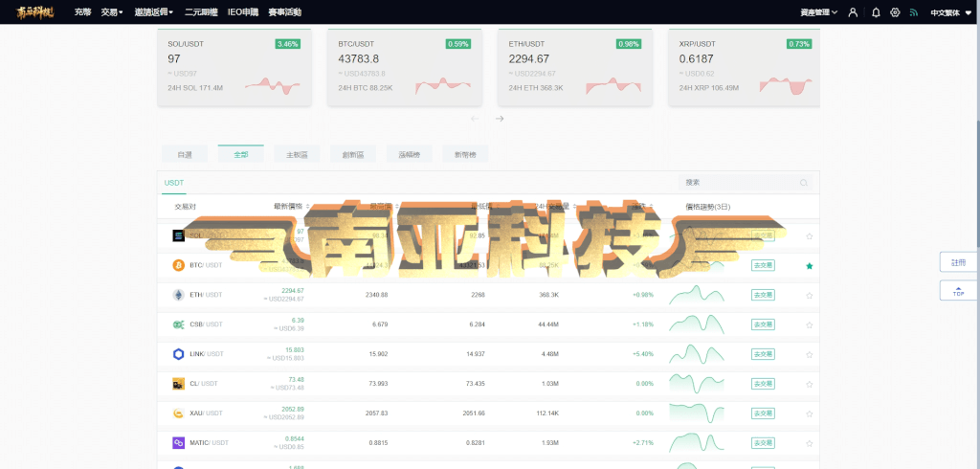Click the ETH coin icon
Viewport: 980px width, 469px height.
[179, 295]
